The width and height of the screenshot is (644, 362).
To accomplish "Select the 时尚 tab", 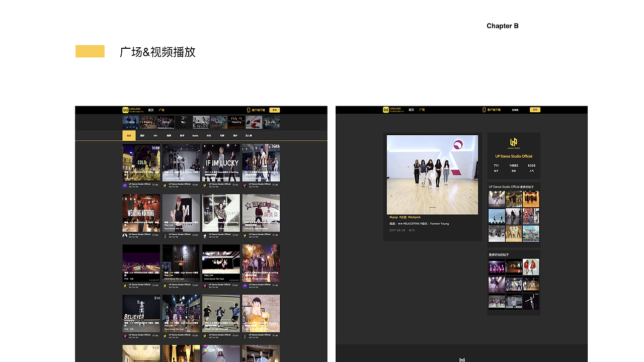I will tap(209, 136).
